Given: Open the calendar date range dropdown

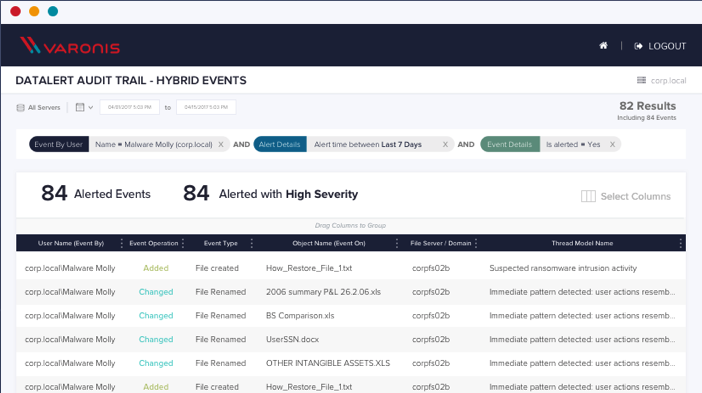Looking at the screenshot, I should [84, 107].
